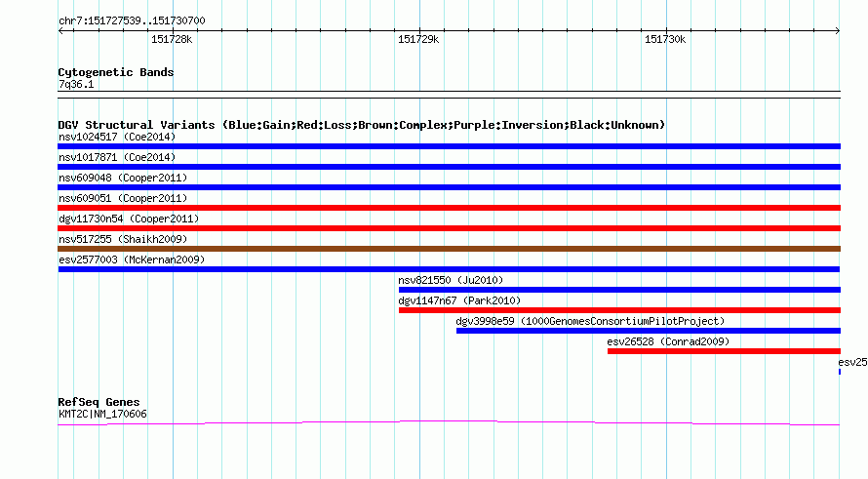868x479 pixels.
Task: Click the cytogenetic band 7q36.1 bar
Action: pos(449,95)
